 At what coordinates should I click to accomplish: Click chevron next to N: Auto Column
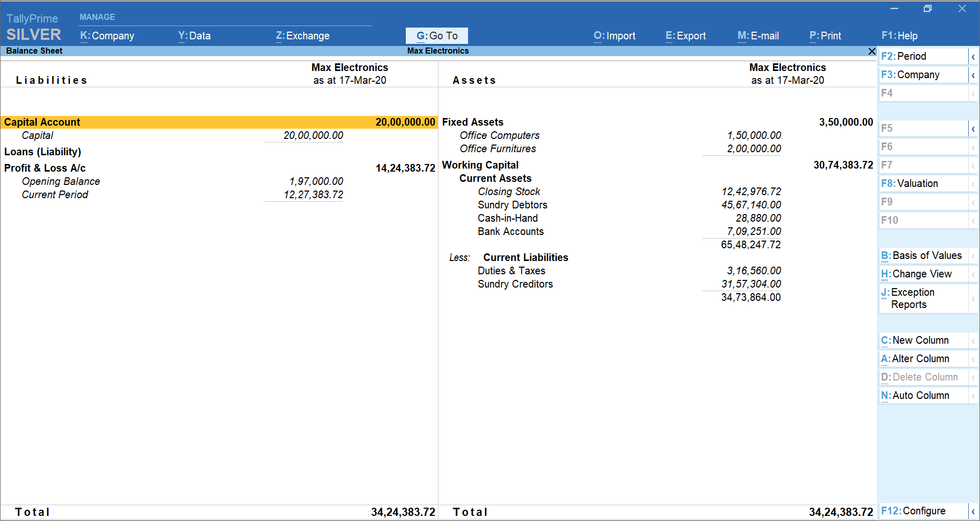coord(973,396)
